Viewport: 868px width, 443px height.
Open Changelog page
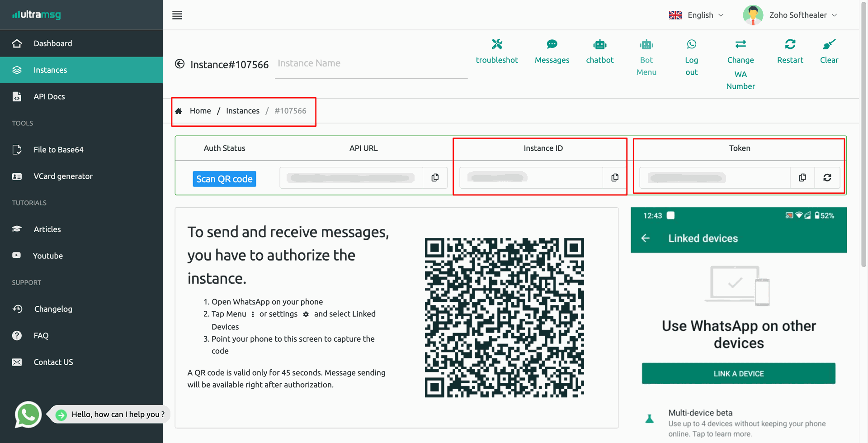81,309
